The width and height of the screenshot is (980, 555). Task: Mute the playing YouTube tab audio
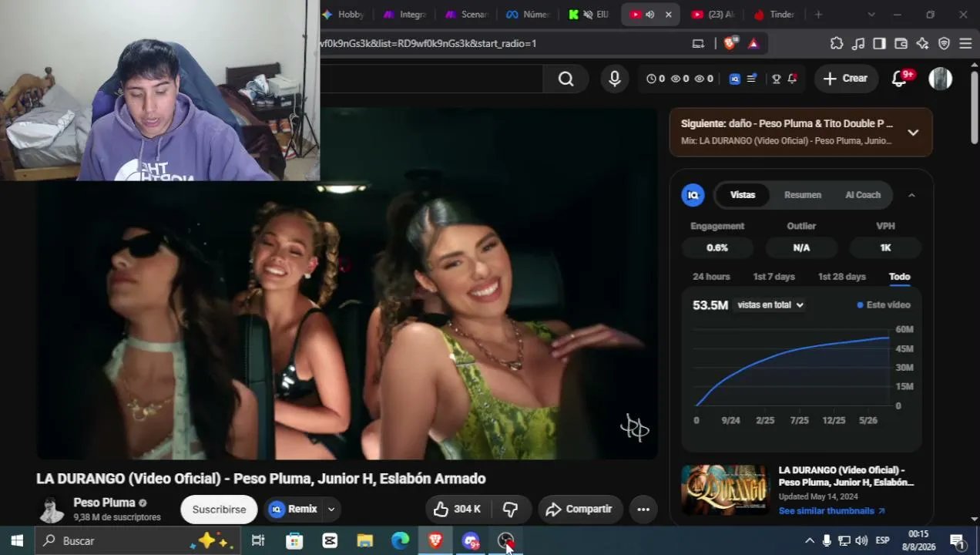[x=649, y=15]
